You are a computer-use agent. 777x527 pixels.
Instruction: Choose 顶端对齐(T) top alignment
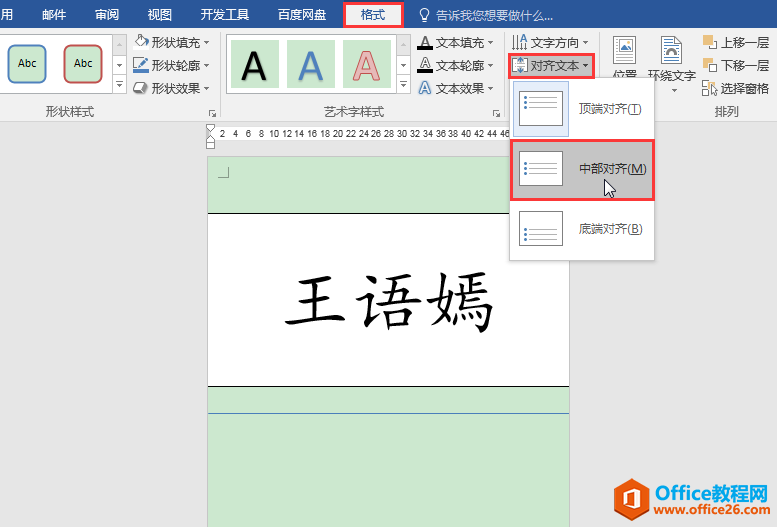point(582,109)
